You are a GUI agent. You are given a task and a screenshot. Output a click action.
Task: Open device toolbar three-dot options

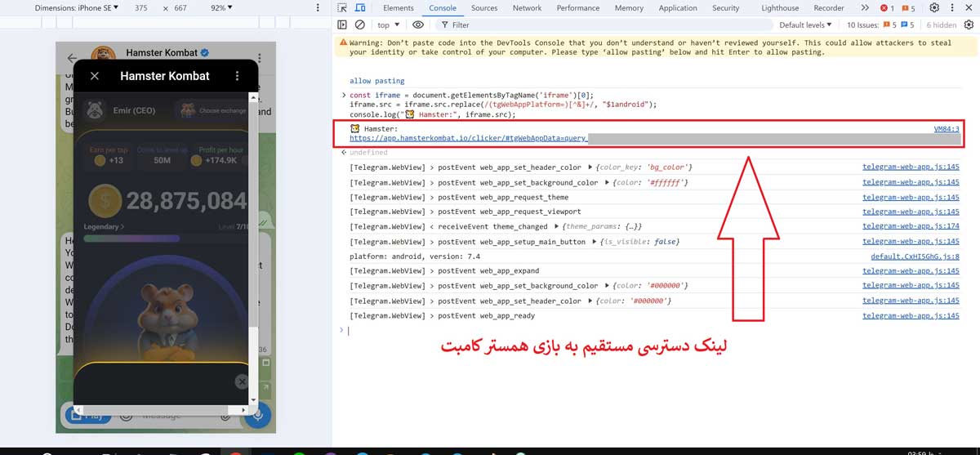pos(318,7)
